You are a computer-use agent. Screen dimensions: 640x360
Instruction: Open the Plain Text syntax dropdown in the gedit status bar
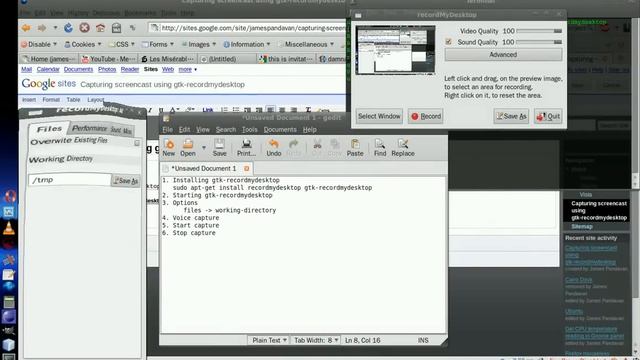[269, 340]
